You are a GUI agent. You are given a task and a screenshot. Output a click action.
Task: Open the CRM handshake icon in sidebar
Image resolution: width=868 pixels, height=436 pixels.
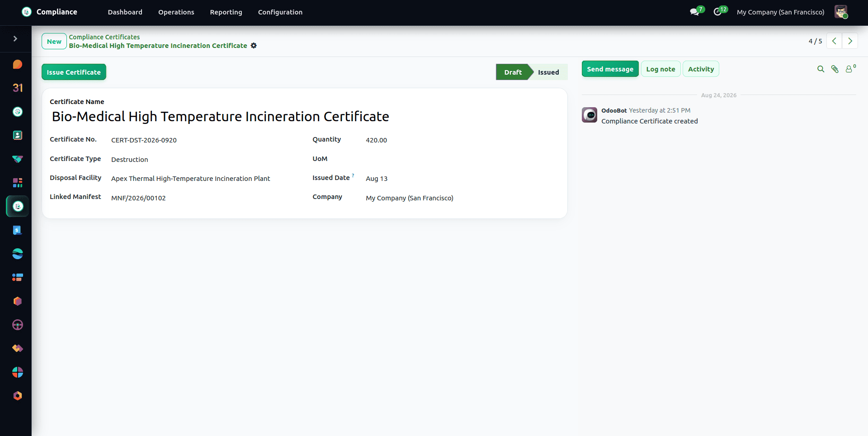18,159
